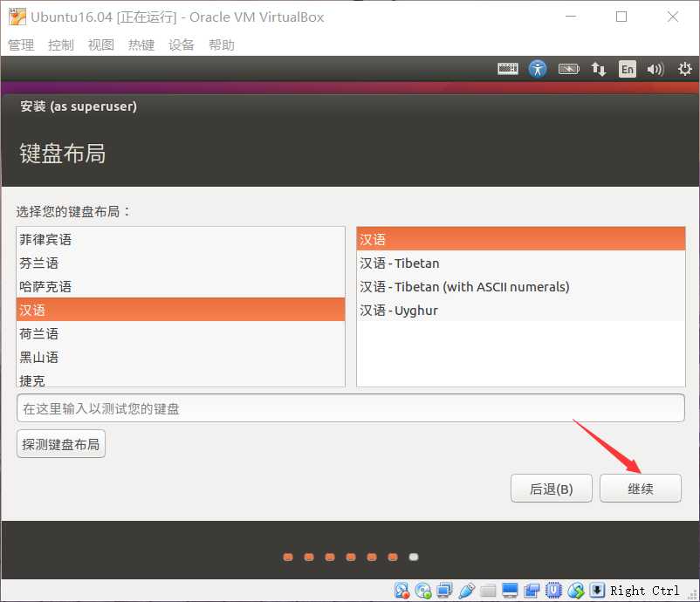The height and width of the screenshot is (602, 700).
Task: Select 荷兰语 in the layout list
Action: [x=181, y=333]
